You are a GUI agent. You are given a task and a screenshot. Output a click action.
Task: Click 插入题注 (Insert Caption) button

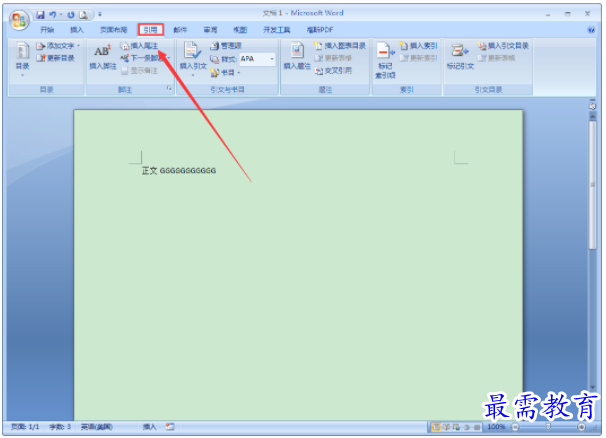(297, 57)
